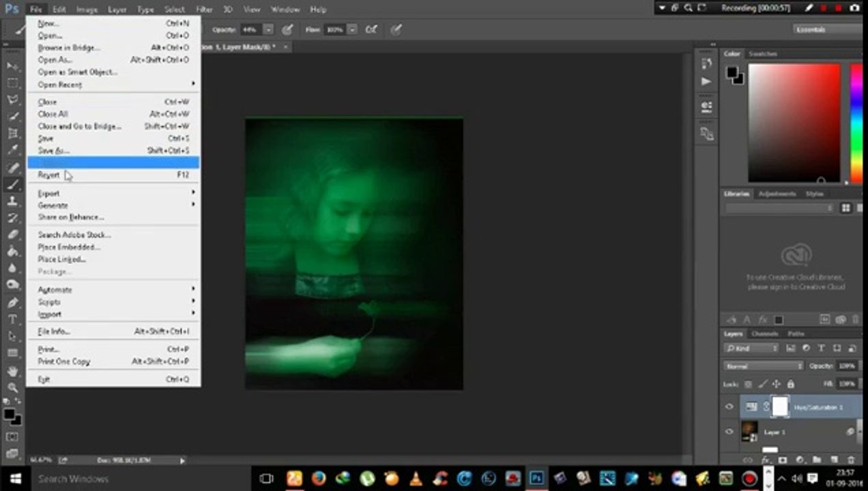Viewport: 868px width, 491px height.
Task: Switch to the Channels tab
Action: click(764, 334)
